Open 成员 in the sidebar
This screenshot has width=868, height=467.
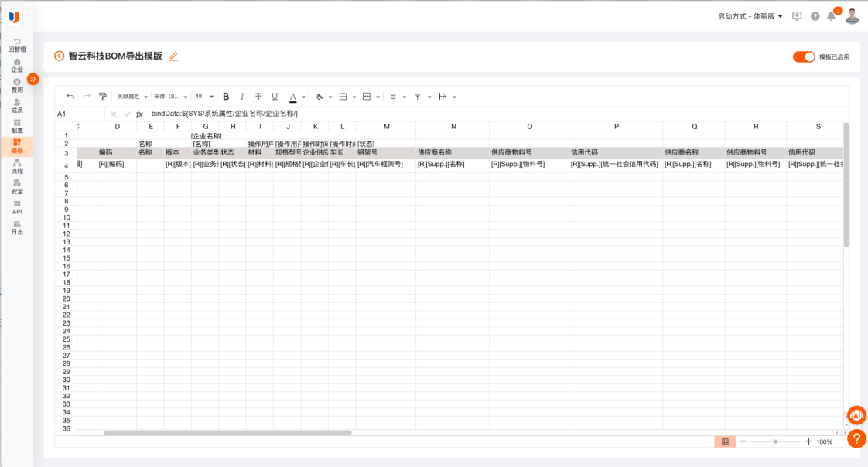pos(17,106)
